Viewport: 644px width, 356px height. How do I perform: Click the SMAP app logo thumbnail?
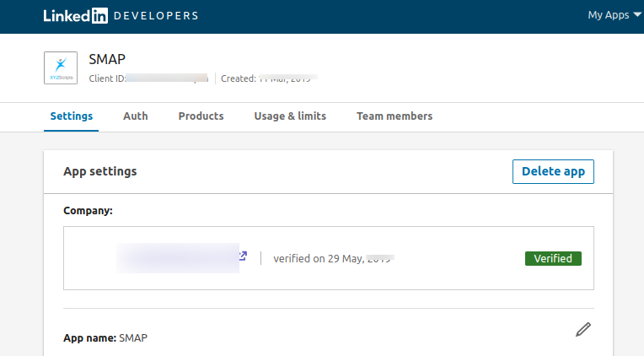[61, 67]
